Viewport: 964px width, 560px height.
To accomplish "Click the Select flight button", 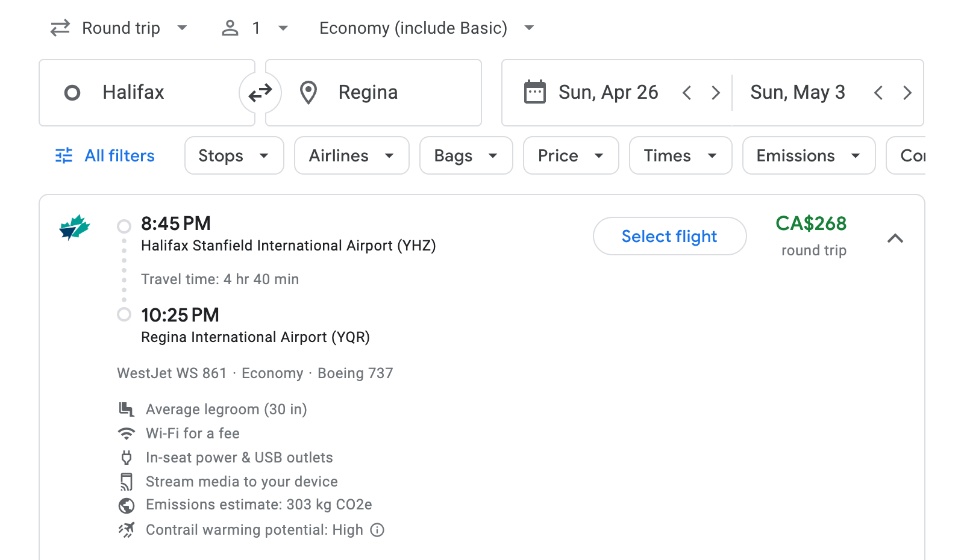I will (x=669, y=236).
